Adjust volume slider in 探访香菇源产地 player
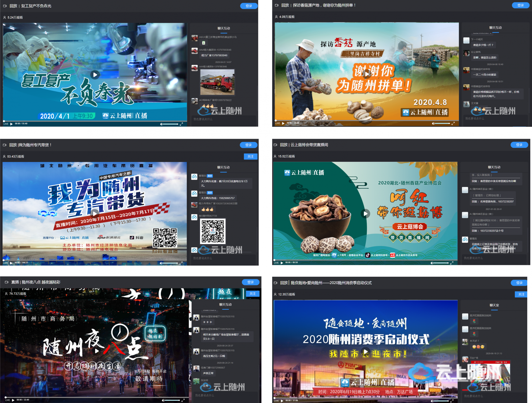532x403 pixels. 443,123
